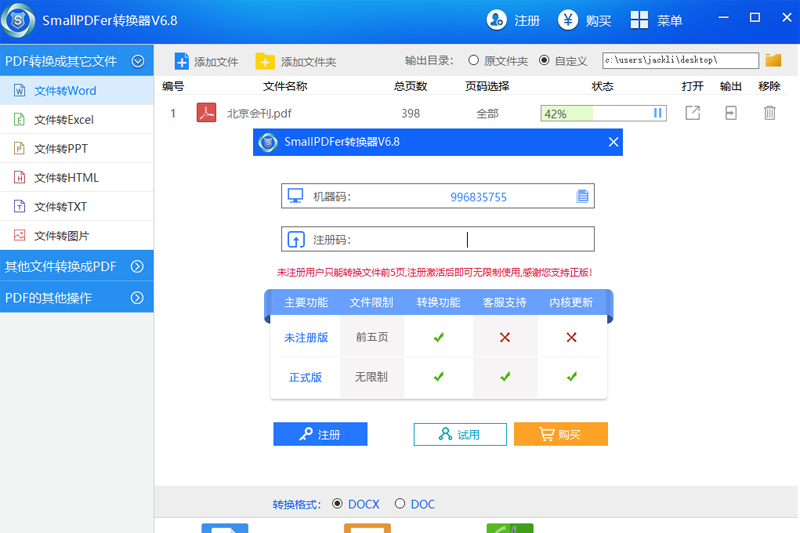Viewport: 800px width, 533px height.
Task: Close the SmallPDFer registration dialog
Action: (x=613, y=142)
